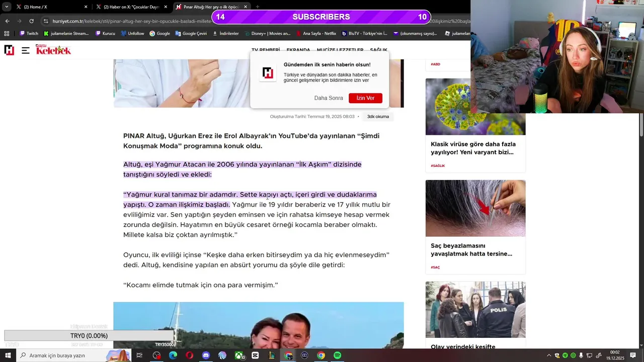Open the Chrome apps grid icon

coord(7,34)
